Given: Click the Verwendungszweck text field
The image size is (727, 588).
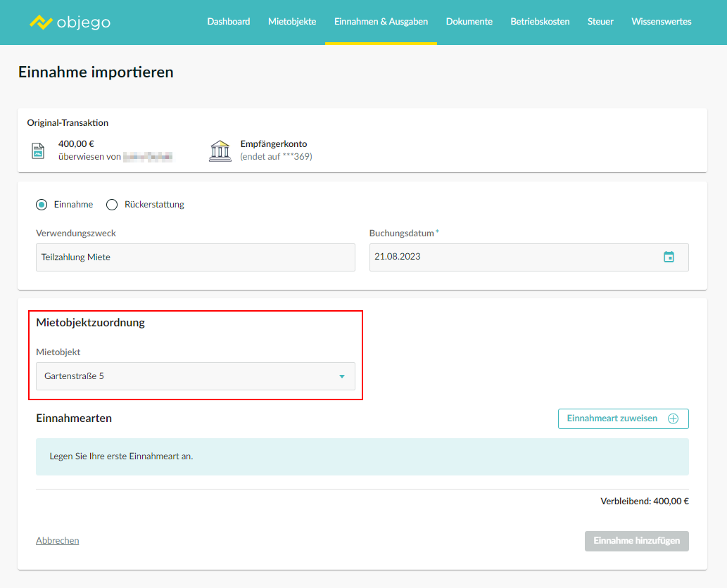Looking at the screenshot, I should (x=195, y=257).
